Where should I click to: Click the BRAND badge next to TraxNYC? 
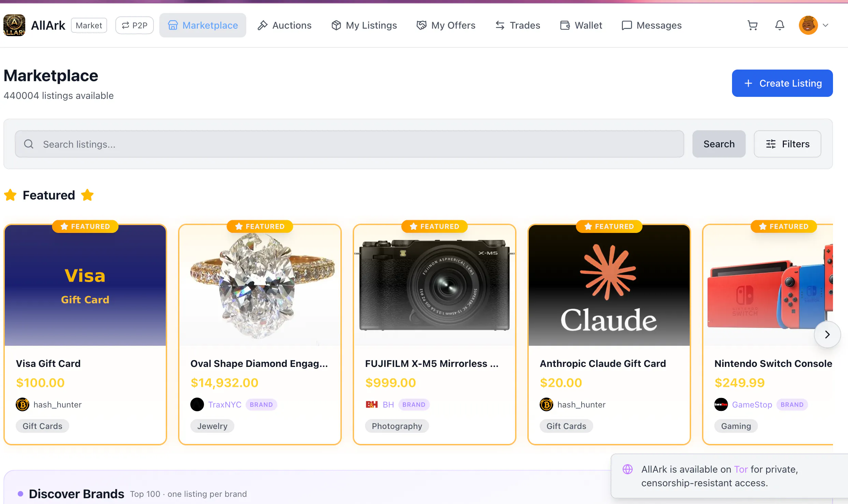click(261, 404)
